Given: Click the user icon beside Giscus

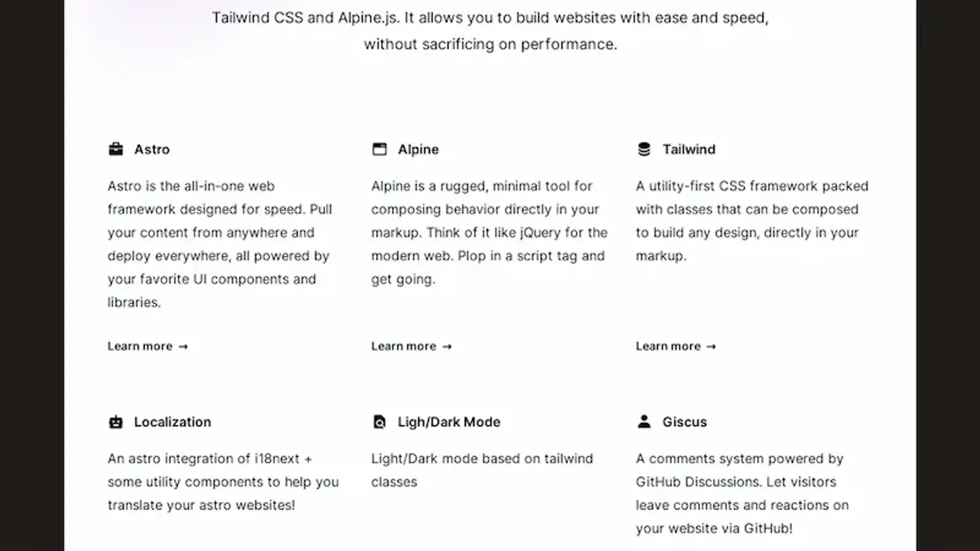Looking at the screenshot, I should [x=644, y=422].
